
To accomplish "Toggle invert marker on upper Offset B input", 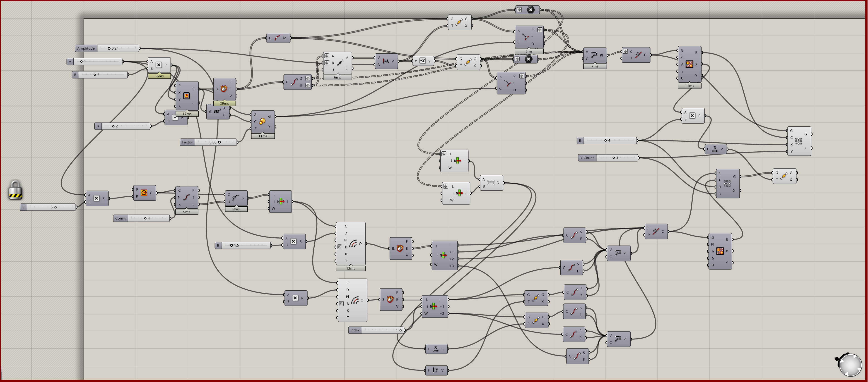I will (x=340, y=247).
